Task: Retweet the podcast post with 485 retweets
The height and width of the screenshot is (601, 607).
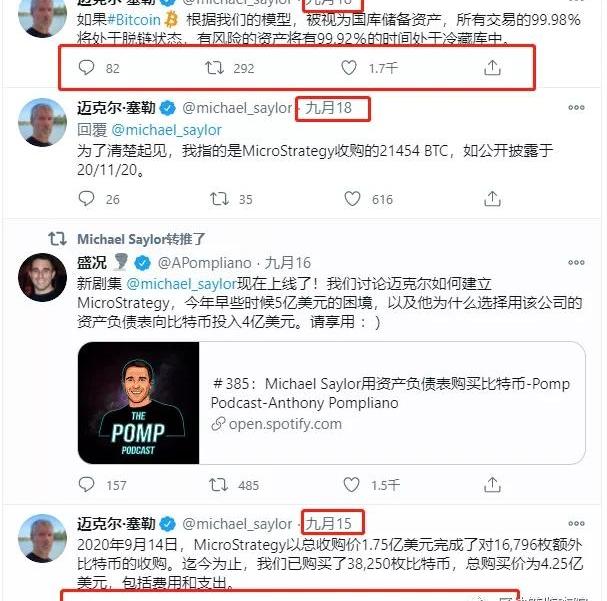Action: pyautogui.click(x=219, y=485)
